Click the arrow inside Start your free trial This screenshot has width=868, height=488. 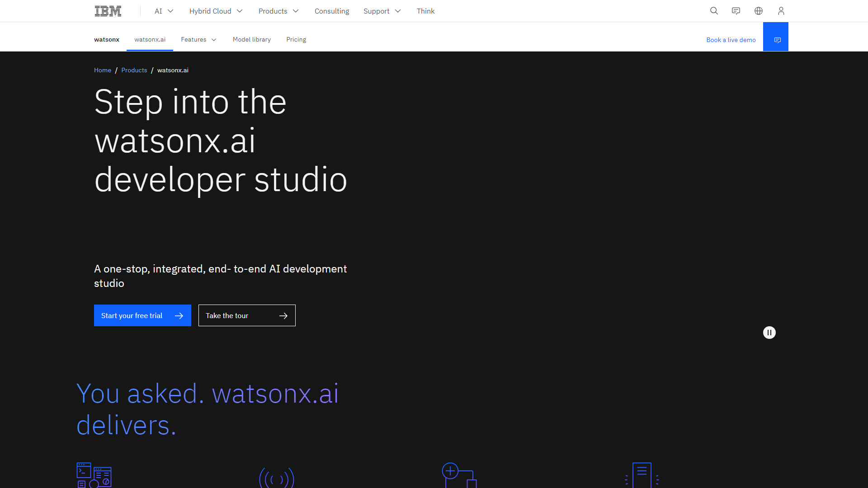pyautogui.click(x=179, y=315)
